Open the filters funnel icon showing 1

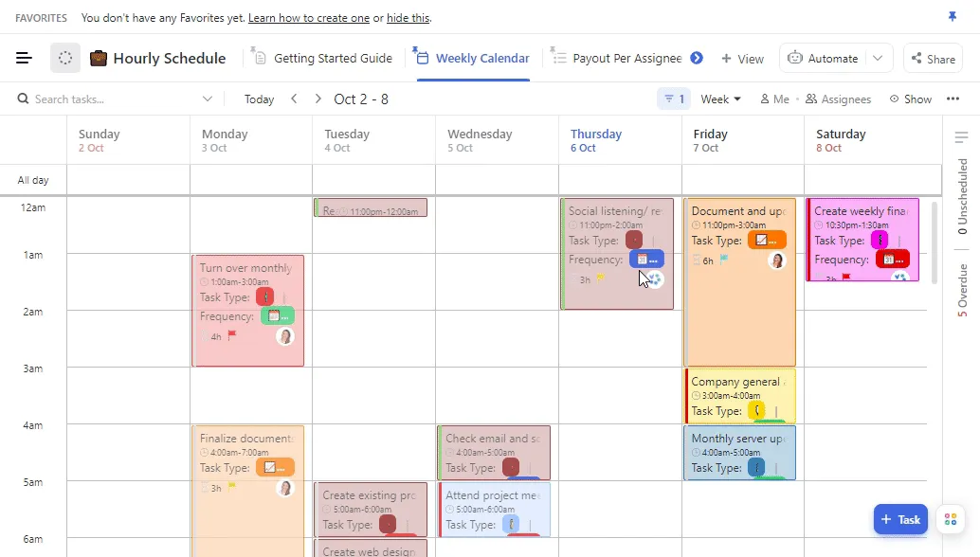(x=668, y=99)
